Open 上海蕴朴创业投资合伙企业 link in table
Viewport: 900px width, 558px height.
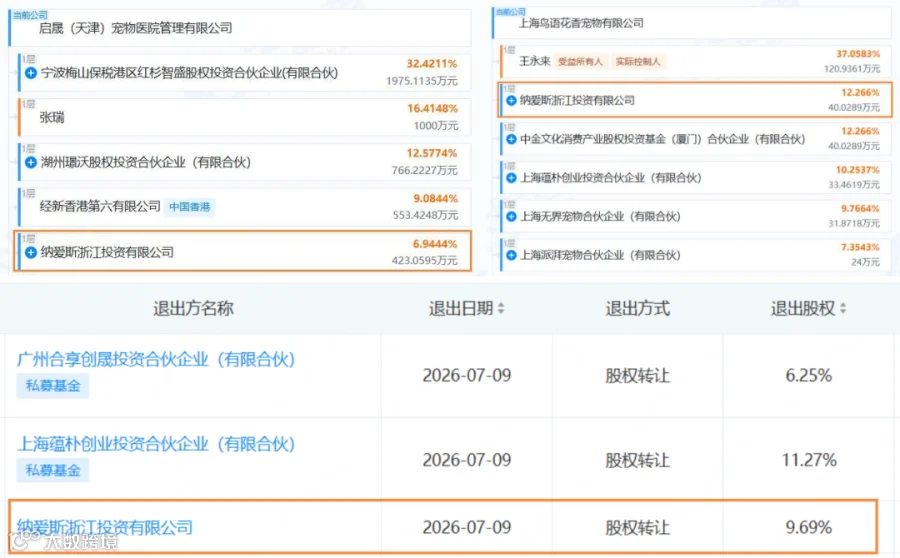point(156,444)
